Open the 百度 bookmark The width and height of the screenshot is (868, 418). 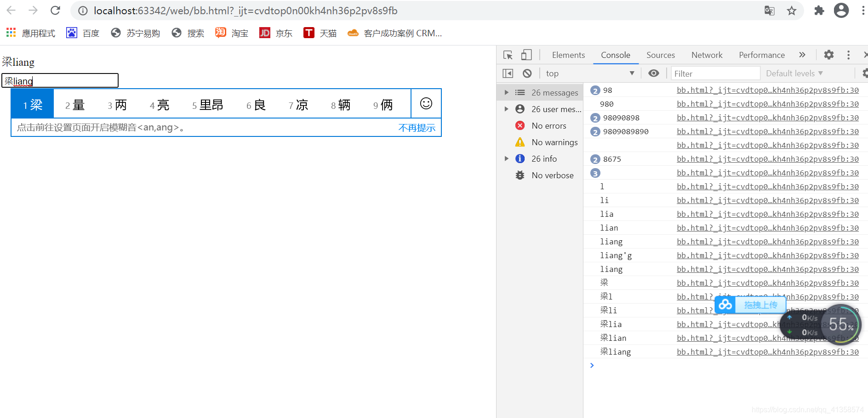(x=83, y=33)
